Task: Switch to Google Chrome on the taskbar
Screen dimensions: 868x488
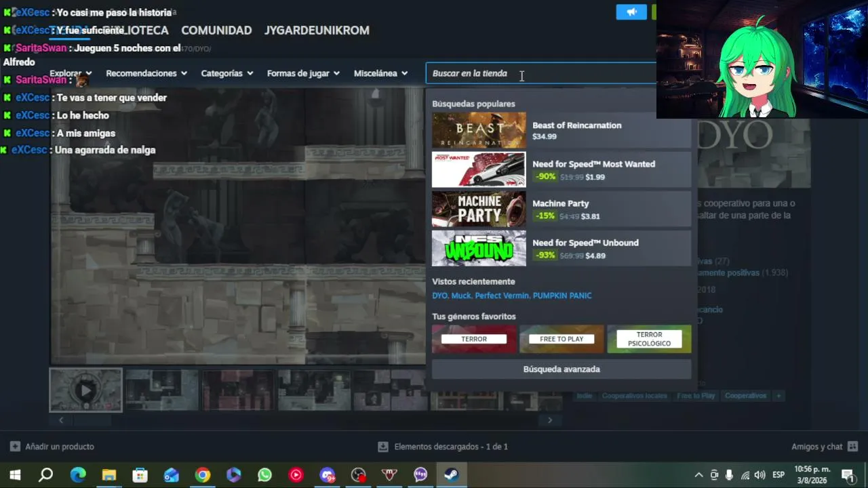Action: tap(203, 475)
